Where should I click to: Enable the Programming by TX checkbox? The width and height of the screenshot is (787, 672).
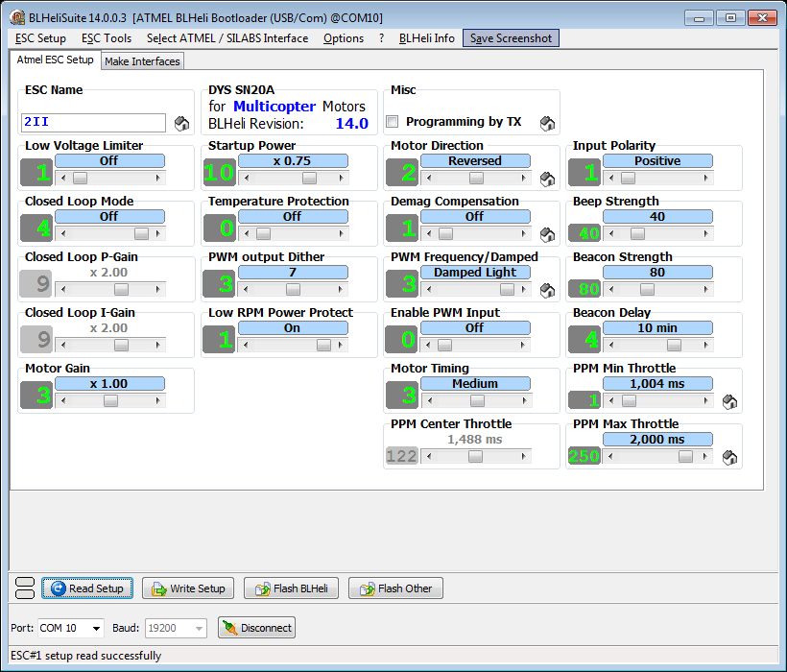click(x=393, y=122)
